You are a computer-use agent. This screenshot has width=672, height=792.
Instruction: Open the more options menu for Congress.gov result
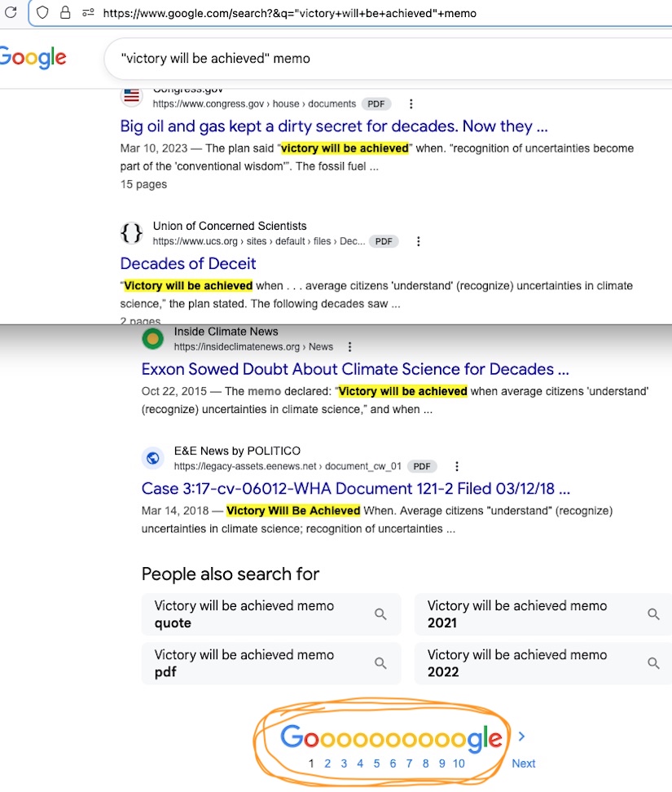[411, 104]
